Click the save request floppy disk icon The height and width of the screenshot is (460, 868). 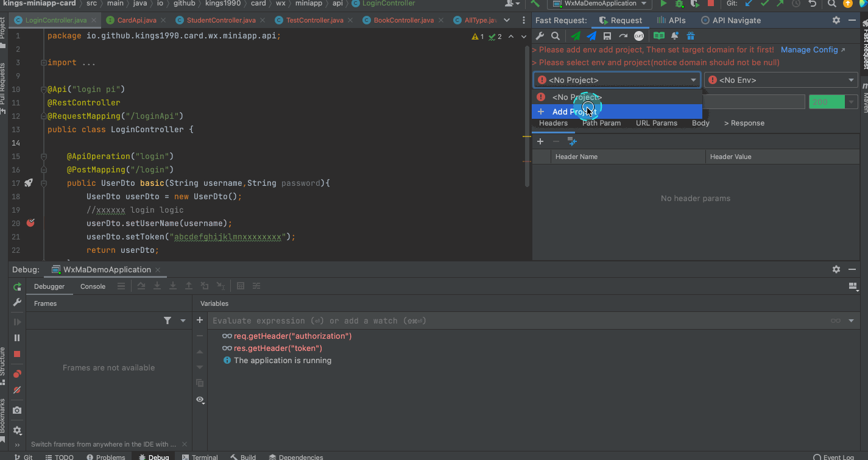pos(607,36)
